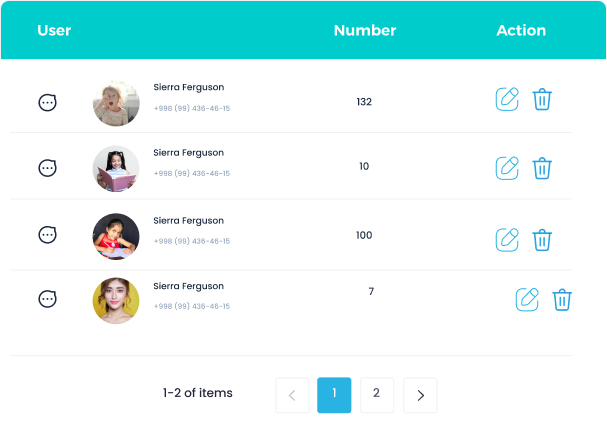Viewport: 607px width, 442px height.
Task: Go to next page with right chevron
Action: pos(420,395)
